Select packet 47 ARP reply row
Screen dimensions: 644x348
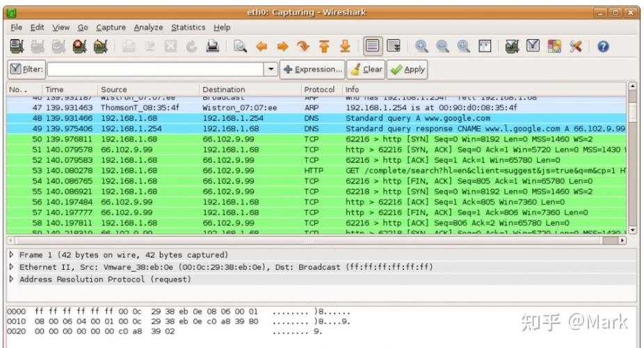tap(316, 108)
